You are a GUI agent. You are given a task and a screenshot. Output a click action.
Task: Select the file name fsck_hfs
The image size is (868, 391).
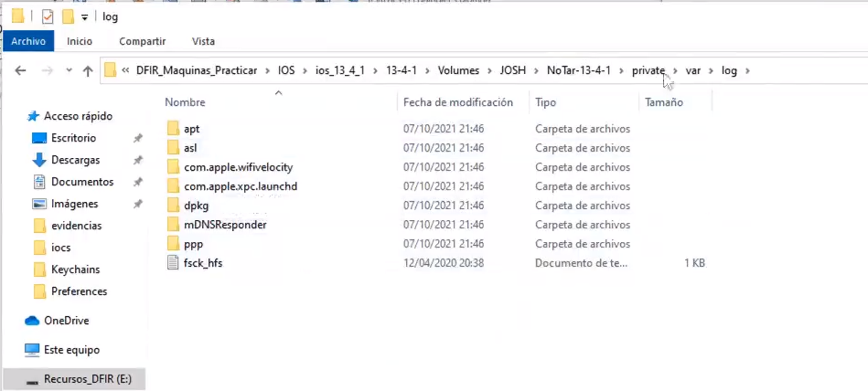coord(203,263)
